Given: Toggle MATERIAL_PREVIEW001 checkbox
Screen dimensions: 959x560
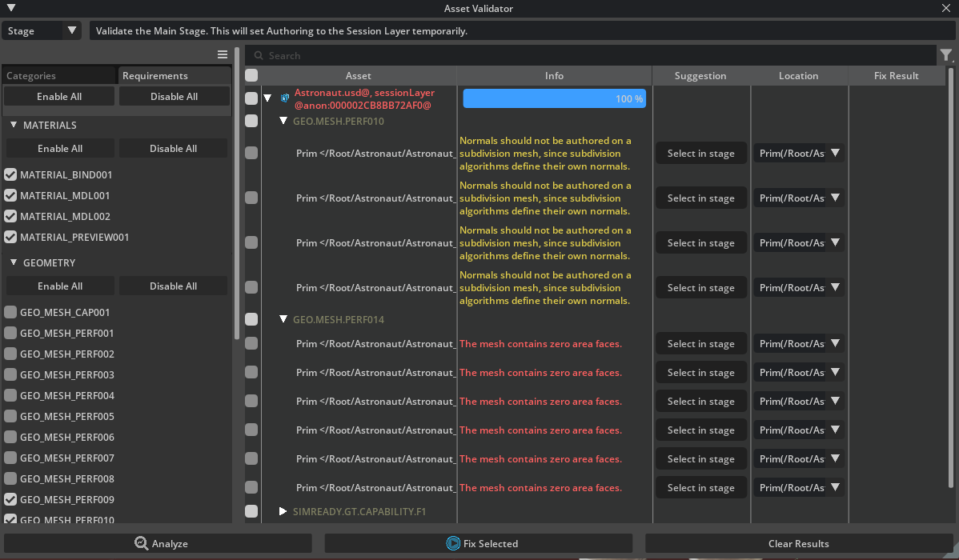Looking at the screenshot, I should (x=10, y=237).
